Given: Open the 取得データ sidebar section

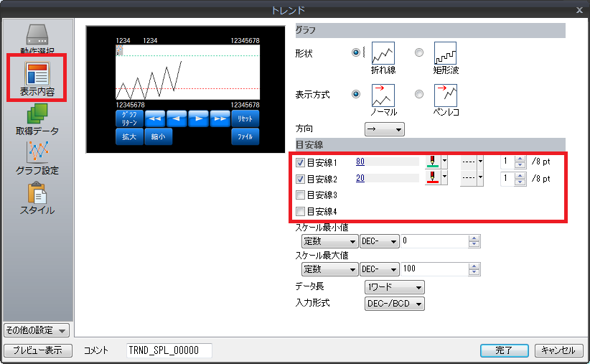Looking at the screenshot, I should point(37,119).
